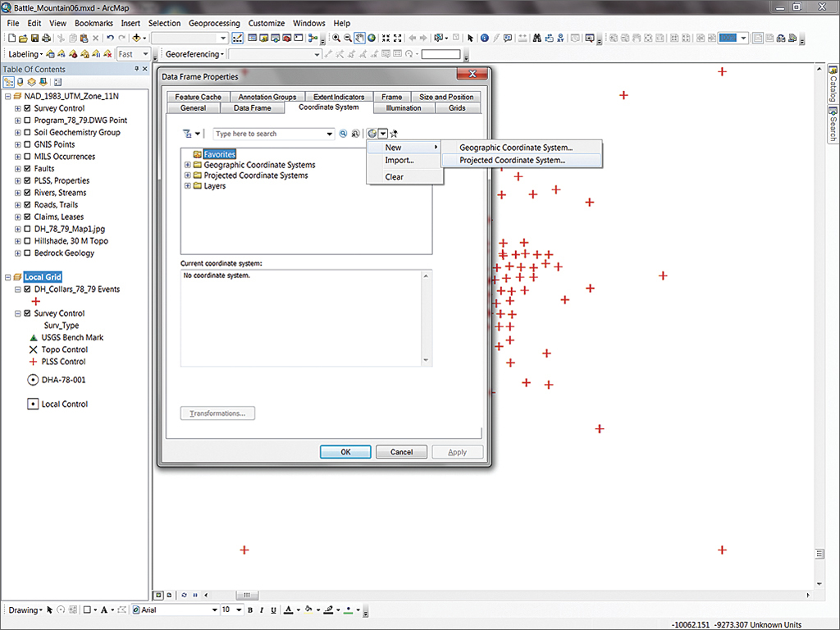Click the Add To Favorites star icon
This screenshot has height=630, width=840.
[x=394, y=134]
